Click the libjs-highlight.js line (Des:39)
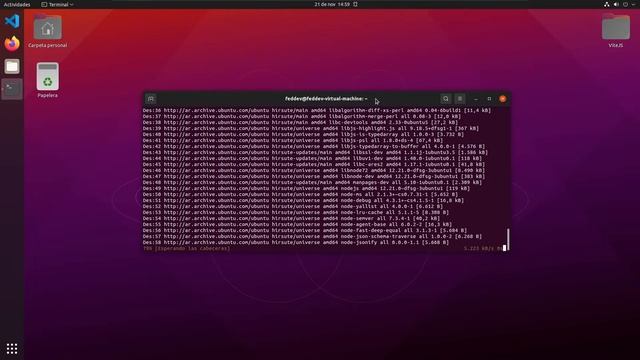This screenshot has height=360, width=640. 311,128
